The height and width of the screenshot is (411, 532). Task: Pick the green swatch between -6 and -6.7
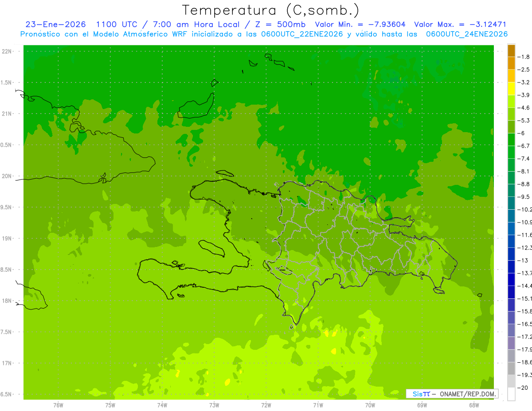tap(511, 140)
